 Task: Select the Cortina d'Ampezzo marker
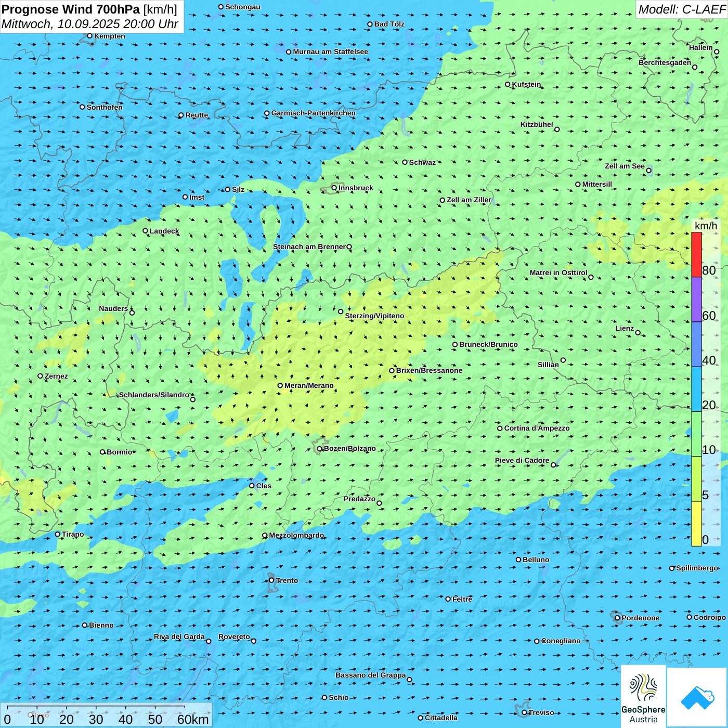pos(500,428)
